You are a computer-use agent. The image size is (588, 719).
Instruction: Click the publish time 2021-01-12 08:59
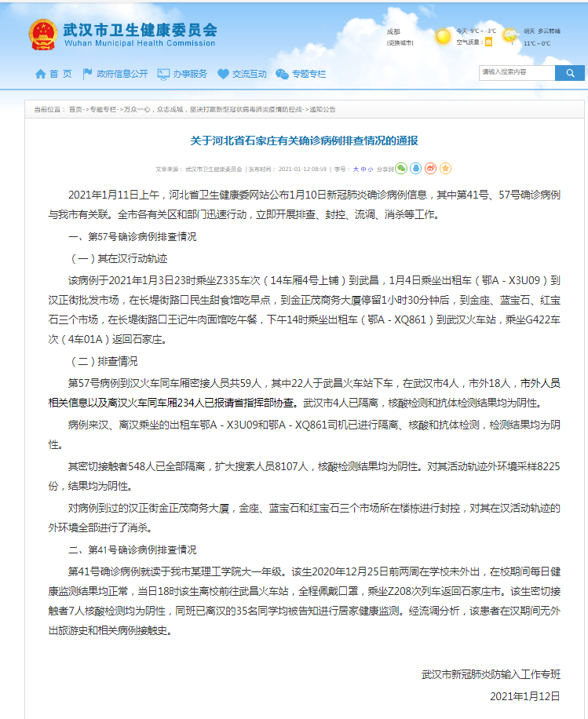pyautogui.click(x=302, y=170)
